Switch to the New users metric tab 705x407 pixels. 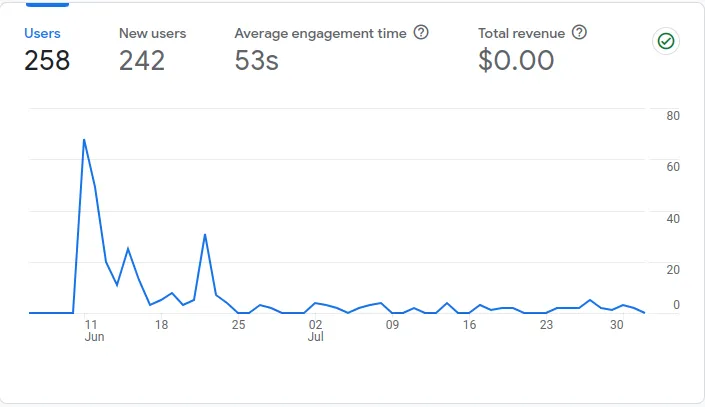(152, 33)
